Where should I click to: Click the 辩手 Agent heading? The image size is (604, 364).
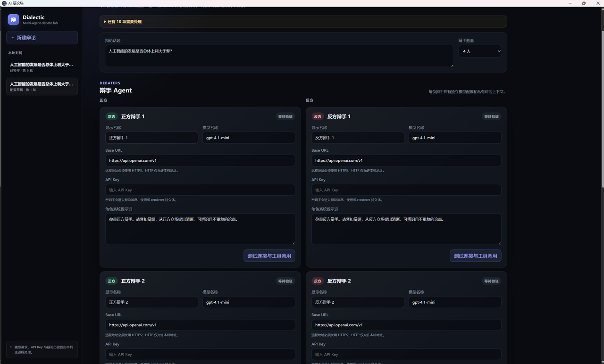[x=116, y=91]
